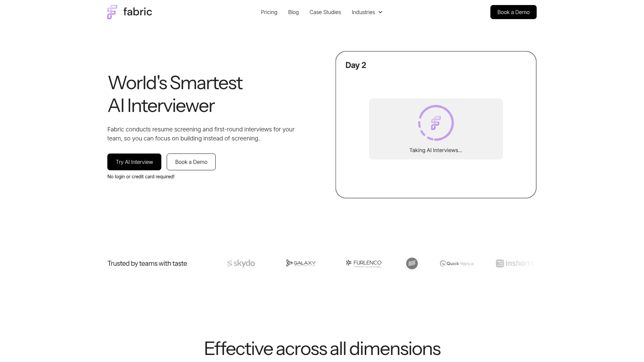
Task: Click the Skydo company logo
Action: (241, 263)
